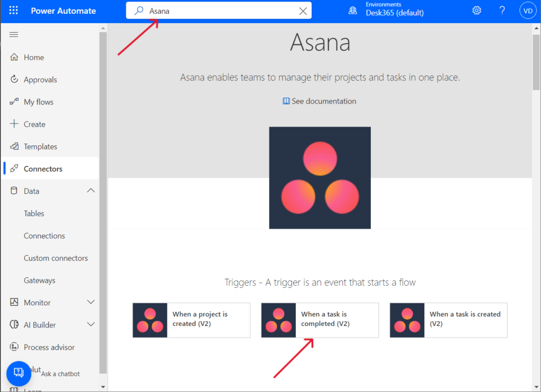Click Asana icon on project created card
The width and height of the screenshot is (541, 392).
click(150, 320)
